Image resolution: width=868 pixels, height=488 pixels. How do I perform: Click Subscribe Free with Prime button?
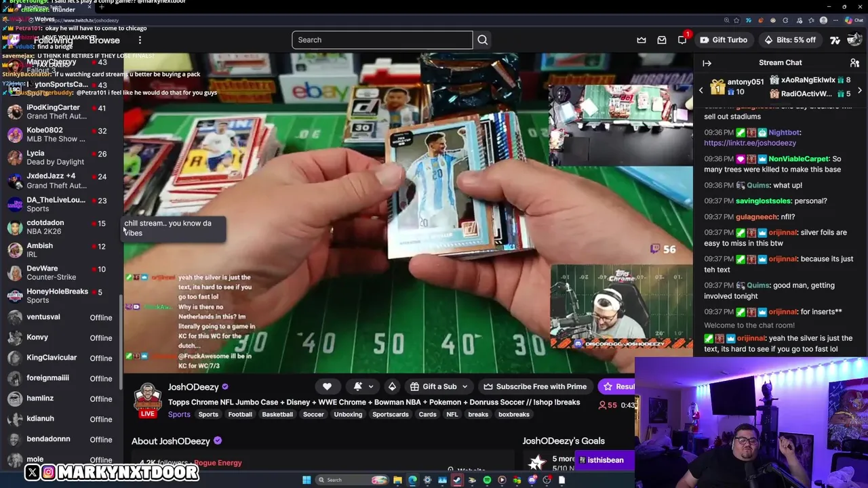coord(534,386)
